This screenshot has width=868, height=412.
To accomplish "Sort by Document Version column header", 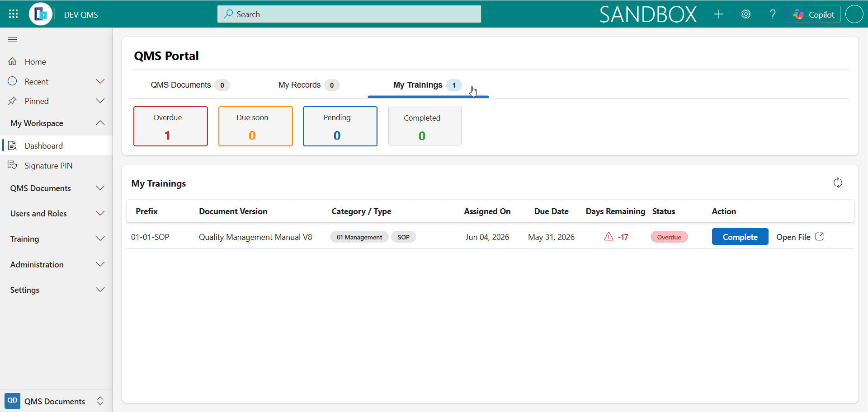I will pyautogui.click(x=233, y=211).
